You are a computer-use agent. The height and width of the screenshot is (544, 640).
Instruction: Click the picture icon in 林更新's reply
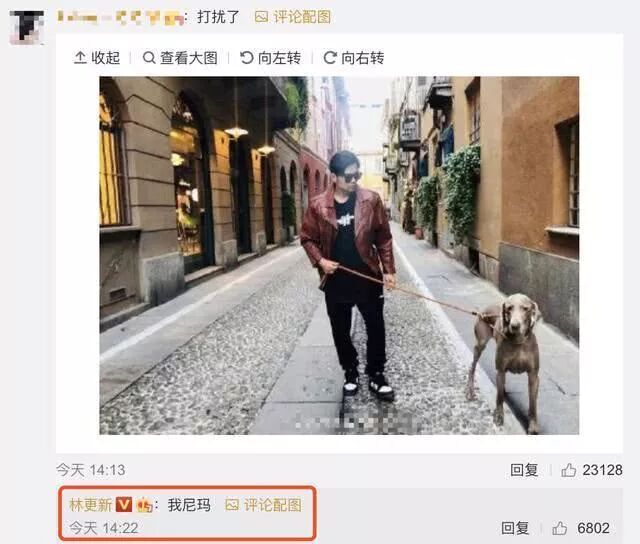232,505
